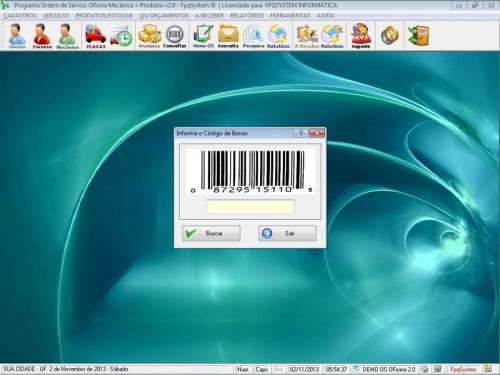Open the OS Relatório printer icon
This screenshot has width=500, height=375.
pos(278,36)
